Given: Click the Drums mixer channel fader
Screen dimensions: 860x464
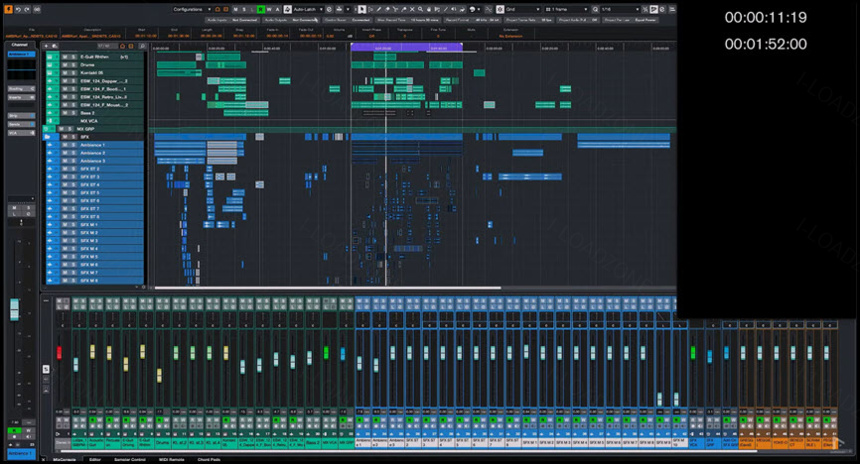Looking at the screenshot, I should (159, 375).
